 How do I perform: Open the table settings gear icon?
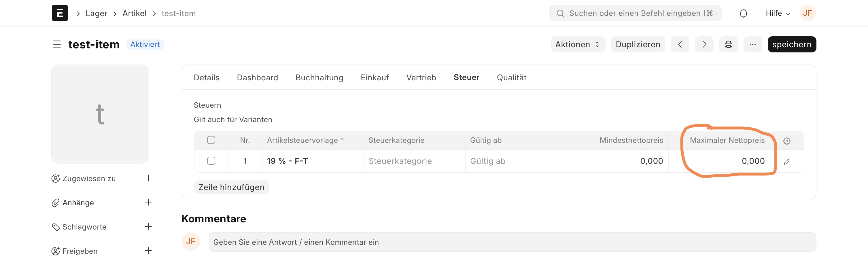[x=786, y=141]
